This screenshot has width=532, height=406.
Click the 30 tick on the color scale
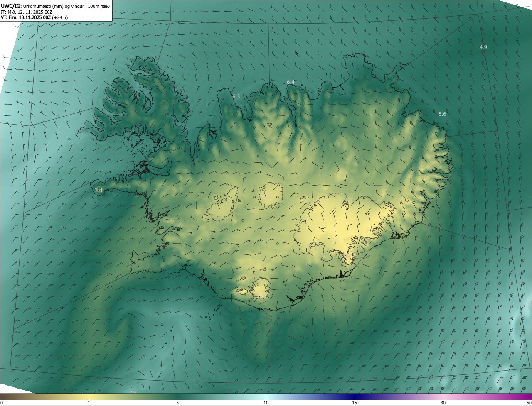(443, 403)
